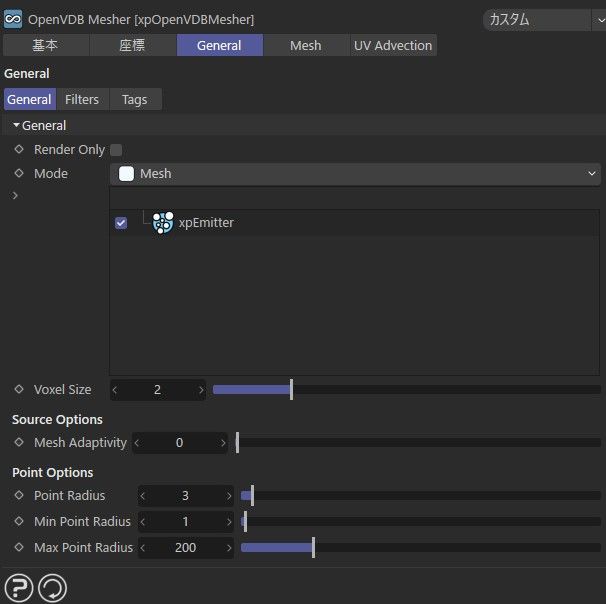Open the help question mark icon

point(19,588)
